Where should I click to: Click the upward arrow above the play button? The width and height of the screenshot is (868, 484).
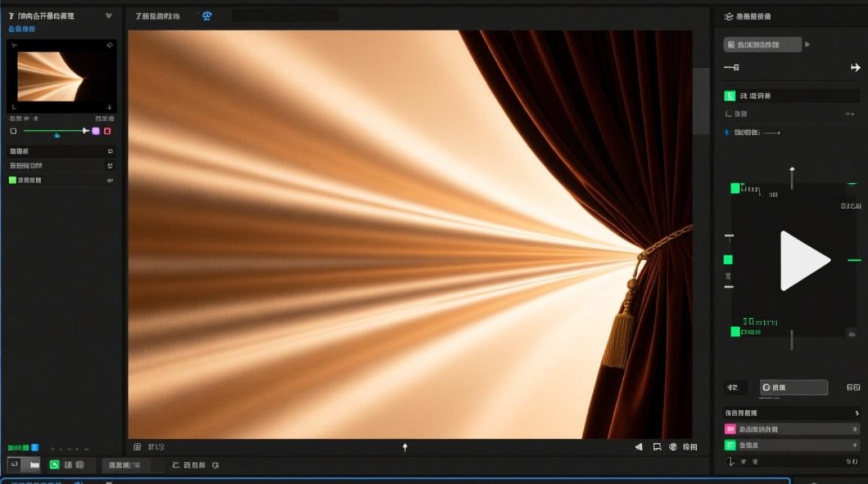coord(792,177)
